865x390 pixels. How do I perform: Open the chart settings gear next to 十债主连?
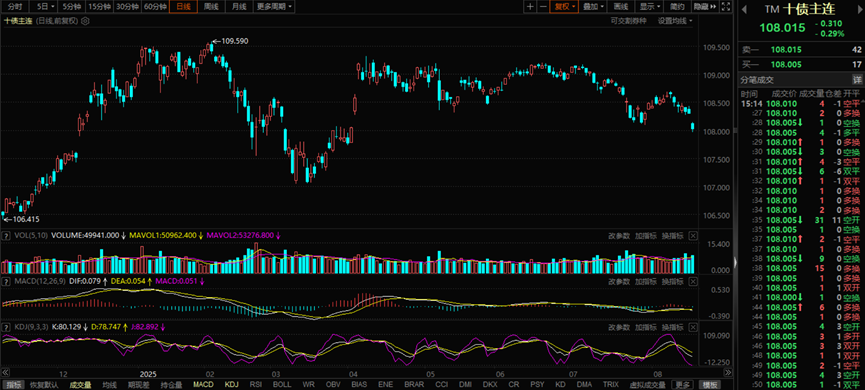[x=85, y=21]
